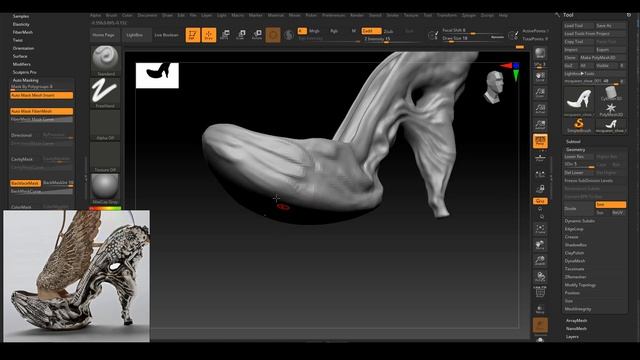The width and height of the screenshot is (640, 360).
Task: Click the AAHalf icon
Action: point(540,124)
